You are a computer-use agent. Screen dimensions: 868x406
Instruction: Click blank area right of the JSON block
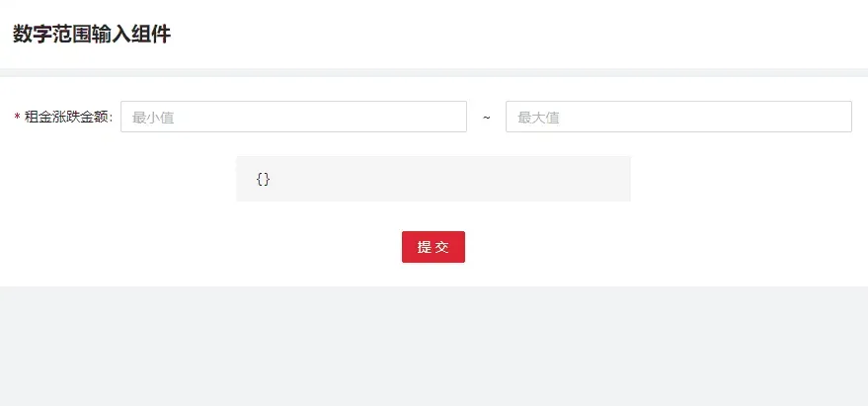[x=749, y=179]
